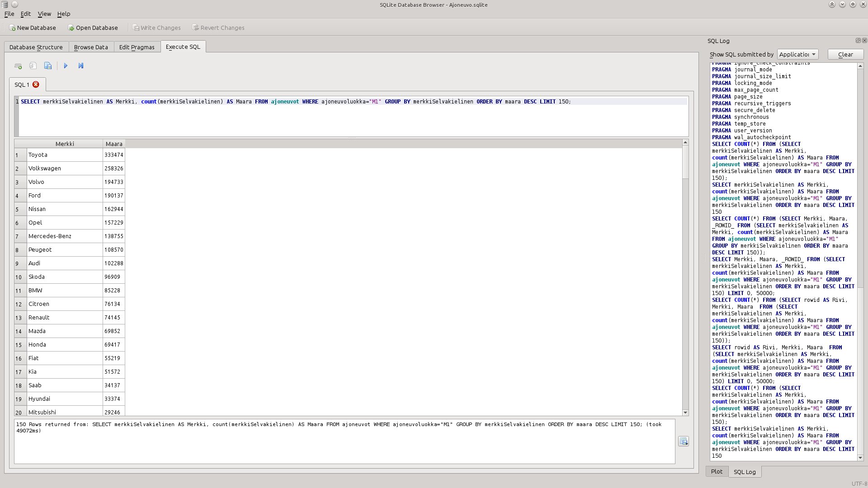Image resolution: width=868 pixels, height=488 pixels.
Task: Open the View menu
Action: click(x=44, y=14)
